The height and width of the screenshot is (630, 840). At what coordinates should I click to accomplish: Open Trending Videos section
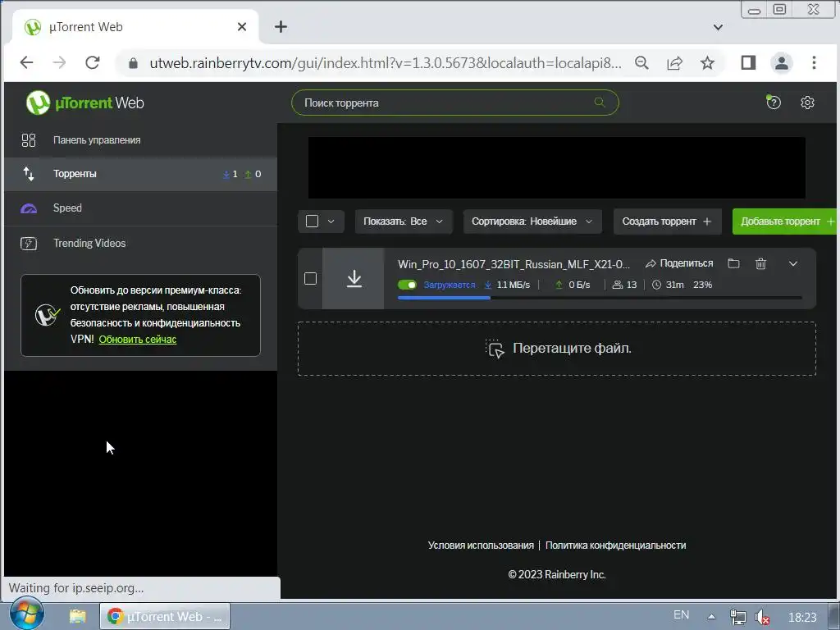(140, 243)
